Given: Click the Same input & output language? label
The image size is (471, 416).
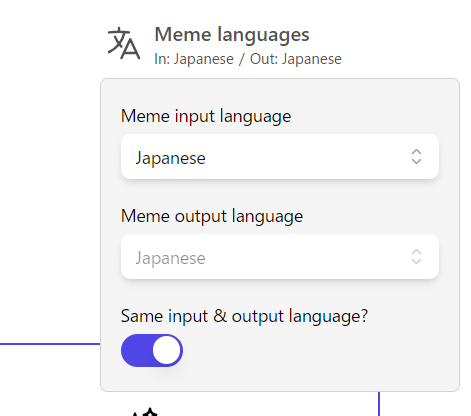Looking at the screenshot, I should 244,316.
